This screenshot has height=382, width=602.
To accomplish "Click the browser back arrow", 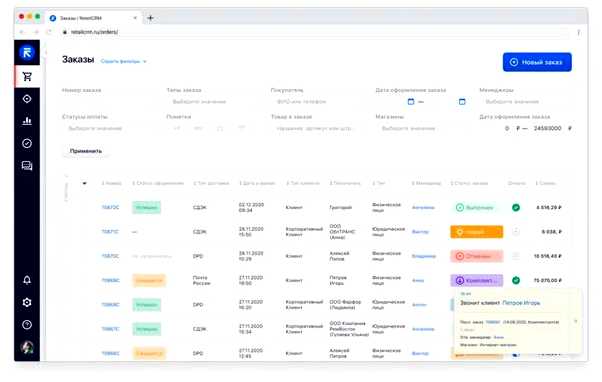I will coord(22,32).
